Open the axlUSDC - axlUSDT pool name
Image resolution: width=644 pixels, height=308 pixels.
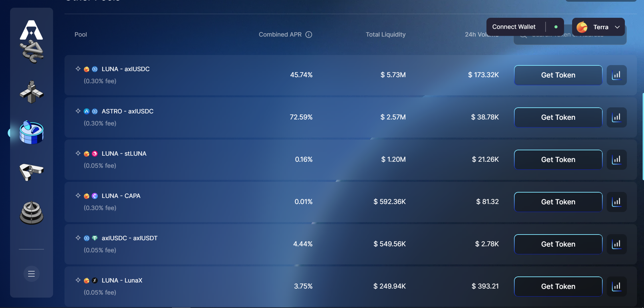click(x=129, y=238)
